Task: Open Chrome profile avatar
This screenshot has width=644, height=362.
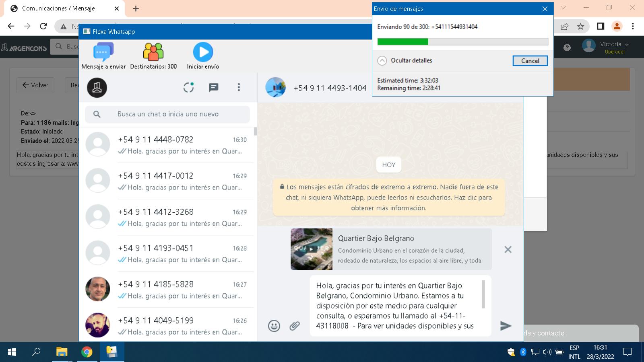Action: (617, 26)
